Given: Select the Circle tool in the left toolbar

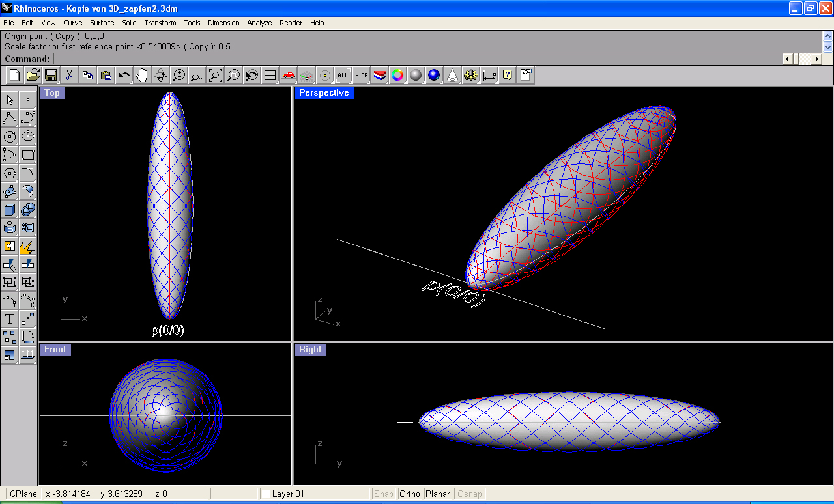Looking at the screenshot, I should click(x=10, y=136).
